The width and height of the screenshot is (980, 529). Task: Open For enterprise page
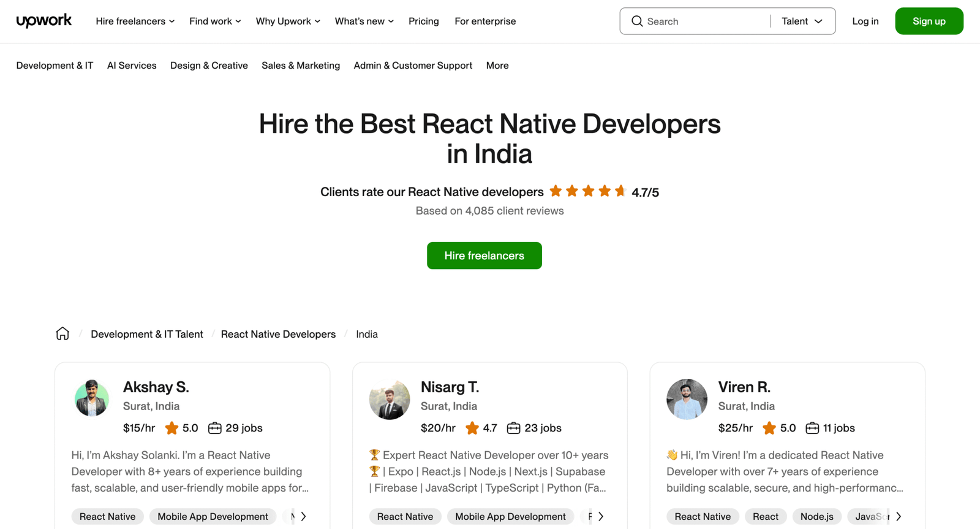pos(485,21)
